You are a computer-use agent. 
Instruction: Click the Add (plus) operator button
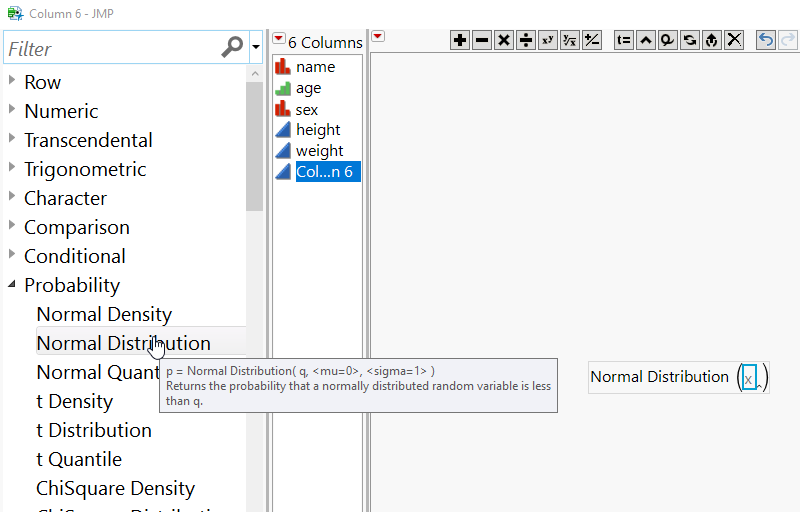click(460, 40)
